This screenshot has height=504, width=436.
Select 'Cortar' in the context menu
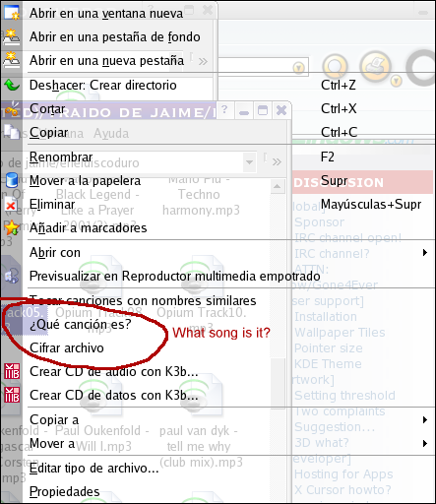coord(218,109)
